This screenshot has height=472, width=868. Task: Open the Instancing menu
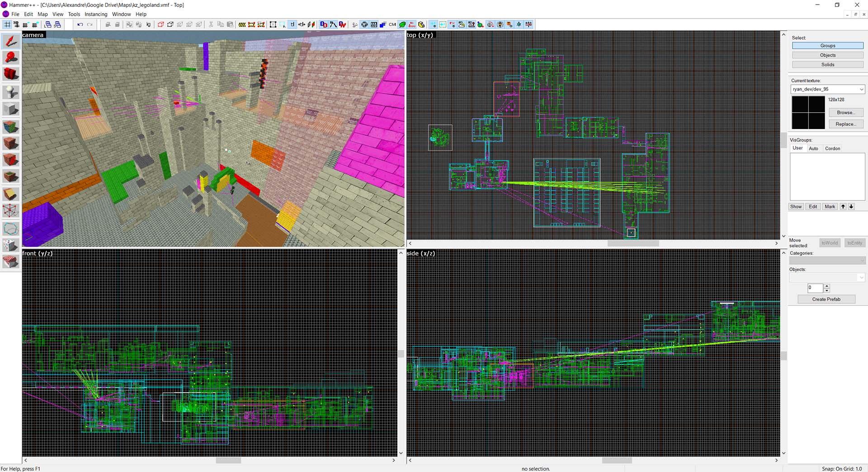point(96,14)
